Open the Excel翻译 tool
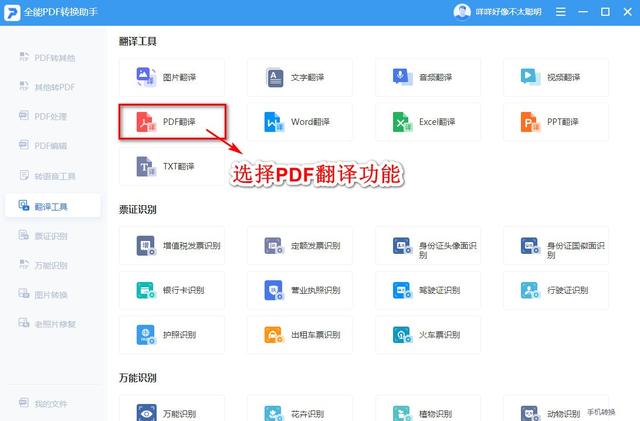 [428, 122]
